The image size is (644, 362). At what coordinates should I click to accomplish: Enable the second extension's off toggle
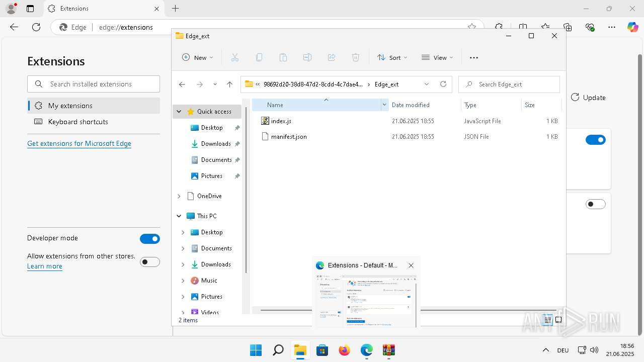coord(596,204)
